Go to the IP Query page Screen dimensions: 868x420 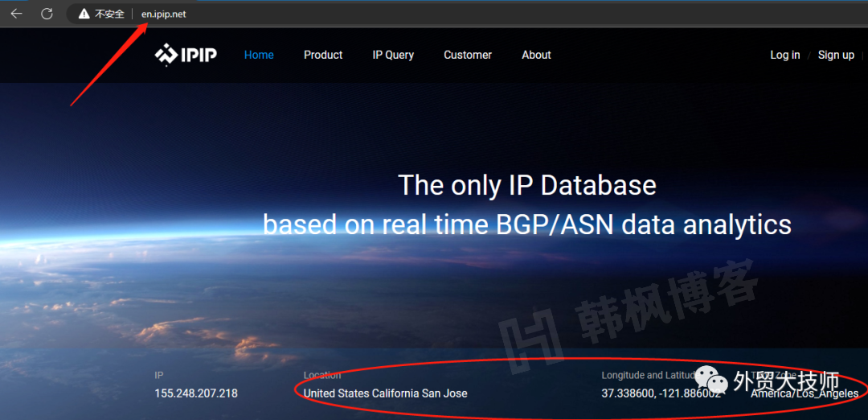click(393, 55)
